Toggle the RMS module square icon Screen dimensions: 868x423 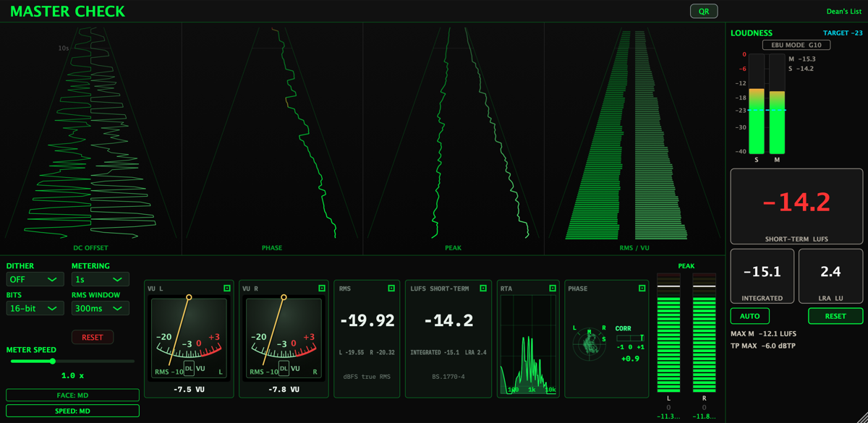point(391,288)
